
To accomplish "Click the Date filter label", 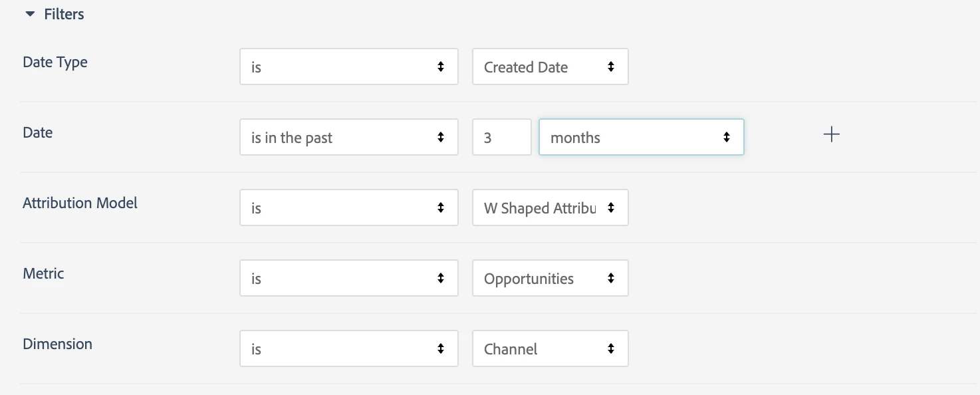I will tap(38, 133).
